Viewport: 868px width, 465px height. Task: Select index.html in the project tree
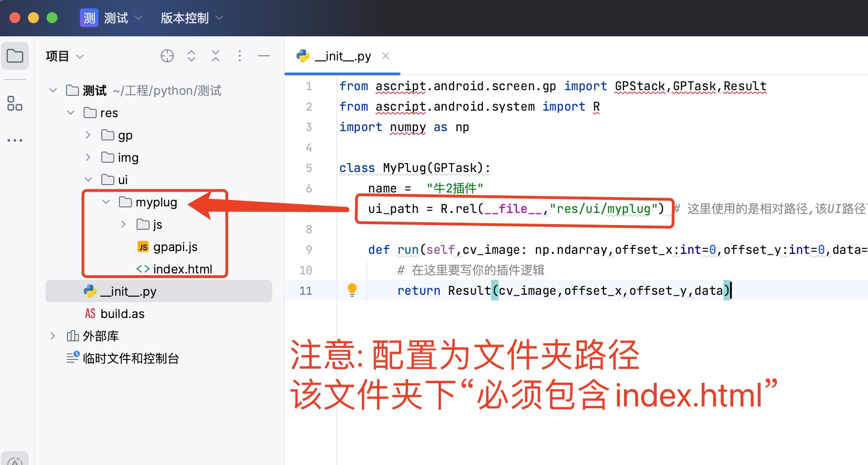coord(183,269)
